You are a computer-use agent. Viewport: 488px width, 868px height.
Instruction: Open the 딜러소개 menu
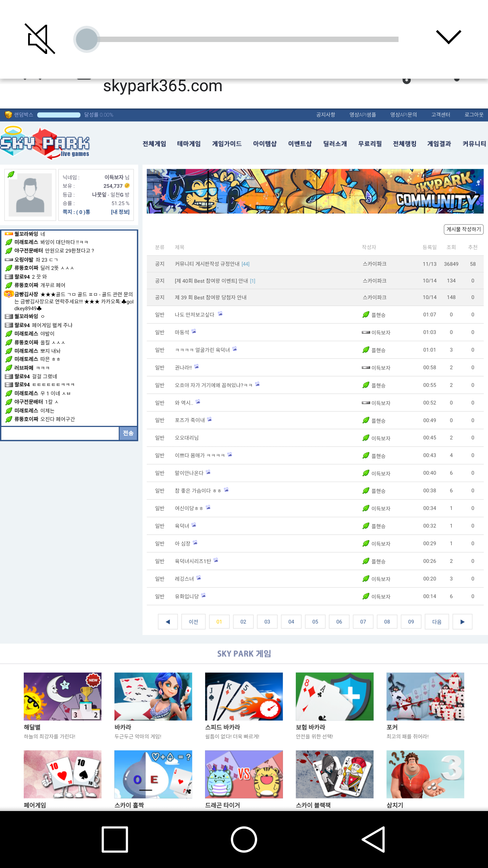coord(335,144)
